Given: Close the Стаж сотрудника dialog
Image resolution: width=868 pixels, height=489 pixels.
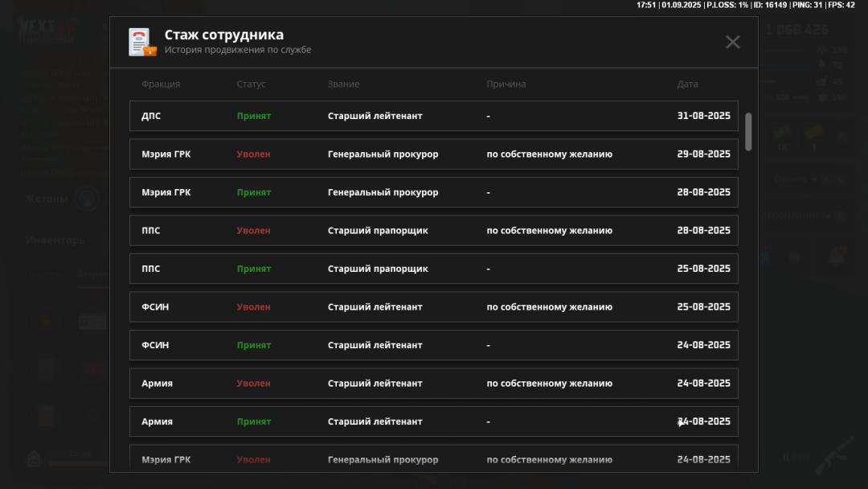Looking at the screenshot, I should tap(732, 42).
